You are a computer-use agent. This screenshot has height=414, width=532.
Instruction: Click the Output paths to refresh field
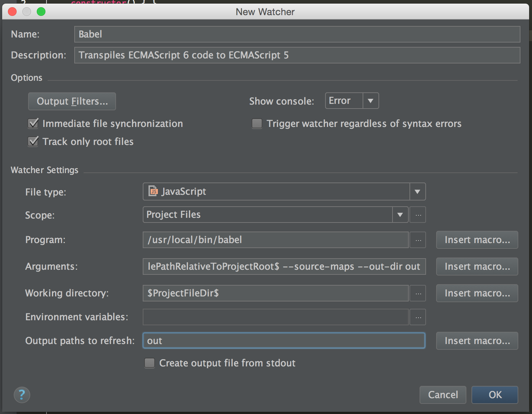(x=284, y=341)
